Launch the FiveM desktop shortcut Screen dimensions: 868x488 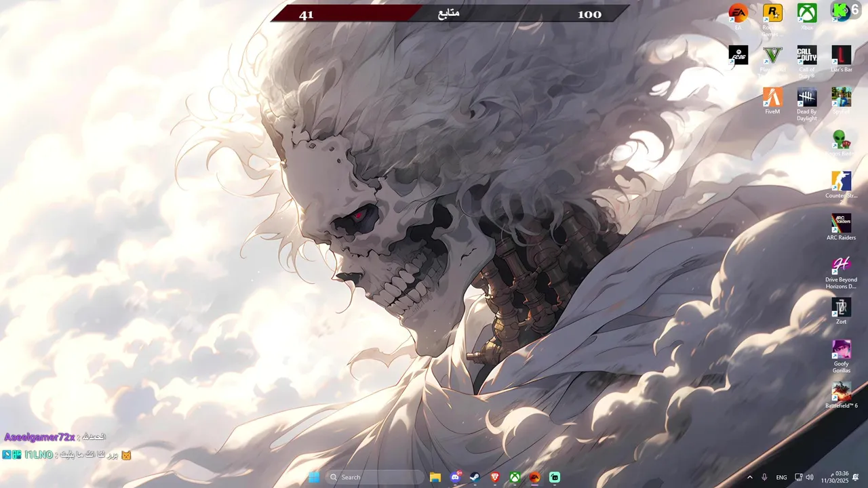coord(772,100)
